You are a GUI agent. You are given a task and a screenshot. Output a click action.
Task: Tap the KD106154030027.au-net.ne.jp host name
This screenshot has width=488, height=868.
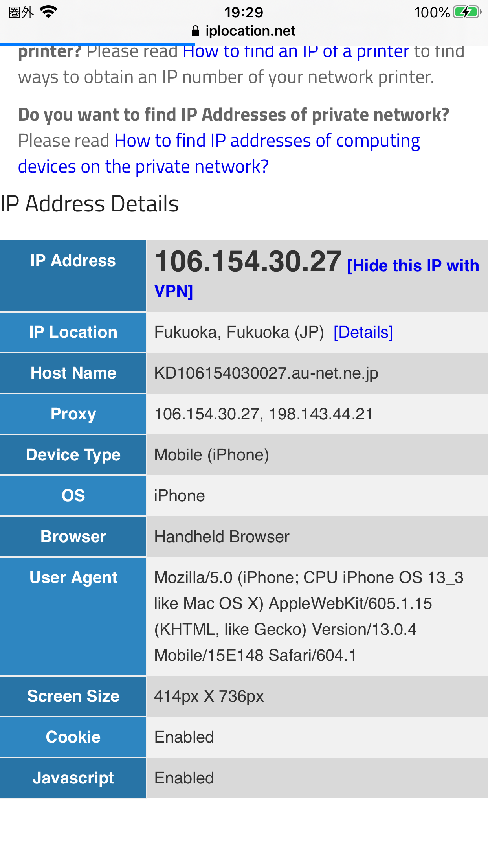(266, 373)
